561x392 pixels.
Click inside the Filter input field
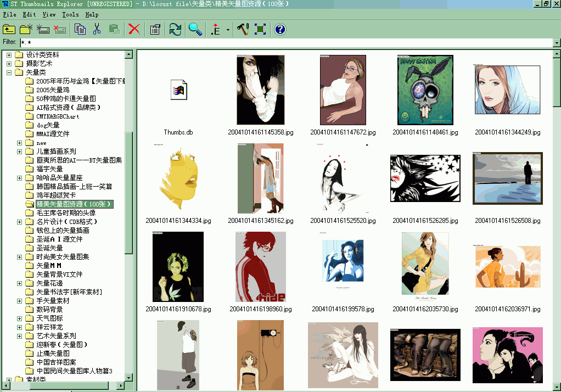point(286,43)
